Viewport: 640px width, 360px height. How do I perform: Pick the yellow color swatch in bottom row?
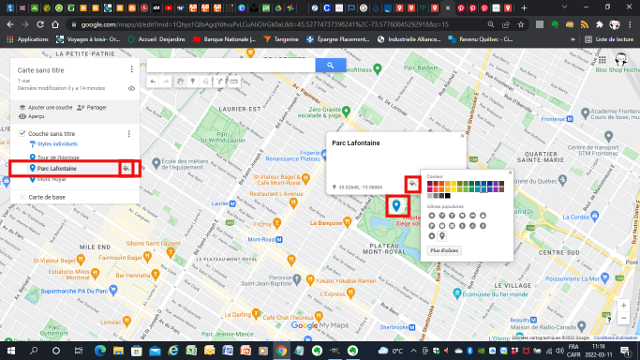pos(453,189)
